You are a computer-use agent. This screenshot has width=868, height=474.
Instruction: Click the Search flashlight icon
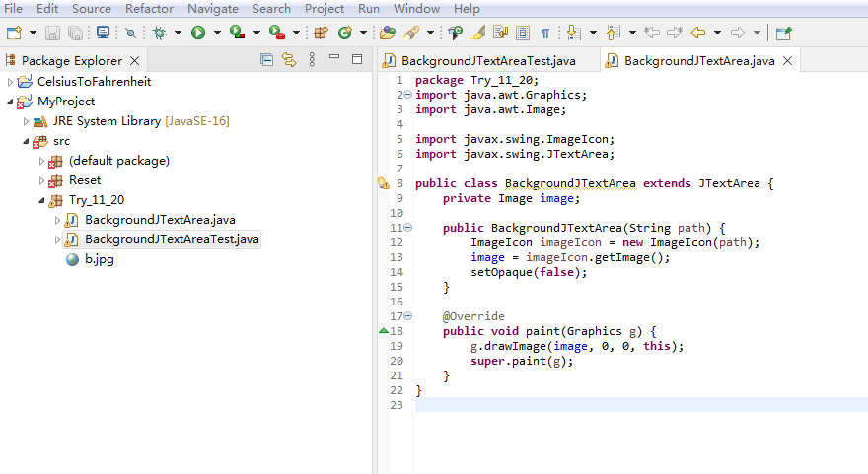(x=411, y=33)
